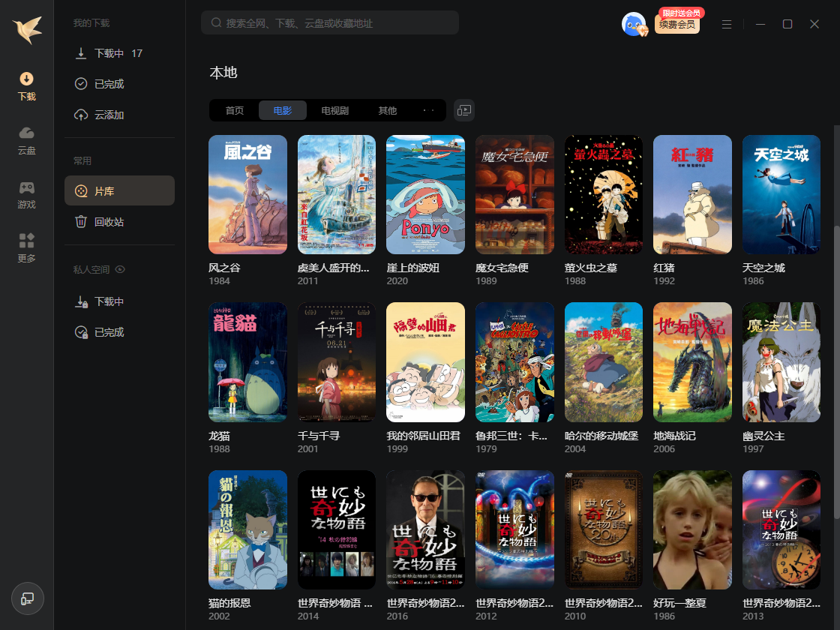Click the 续费会员 button
840x630 pixels.
677,25
